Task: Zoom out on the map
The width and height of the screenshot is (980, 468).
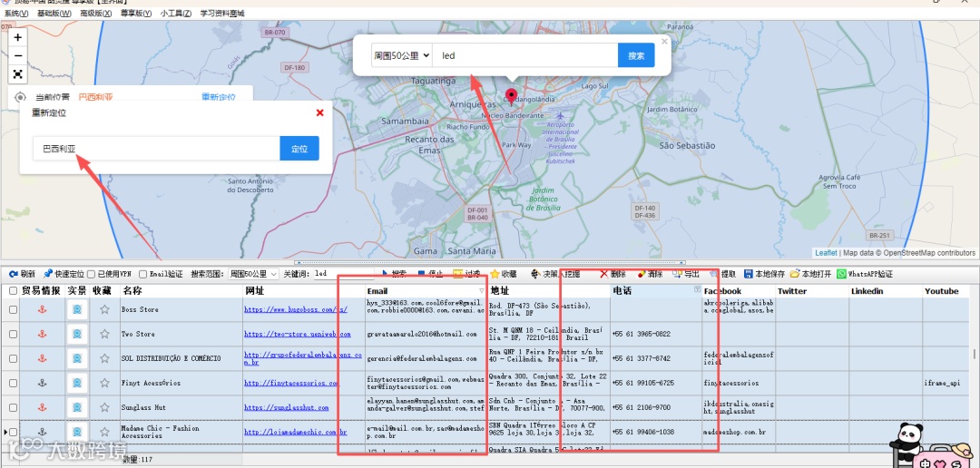Action: (18, 55)
